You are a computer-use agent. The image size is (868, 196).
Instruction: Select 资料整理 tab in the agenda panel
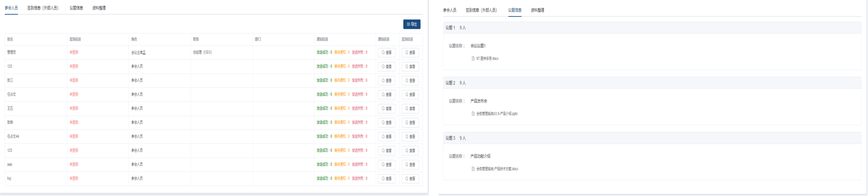point(538,10)
